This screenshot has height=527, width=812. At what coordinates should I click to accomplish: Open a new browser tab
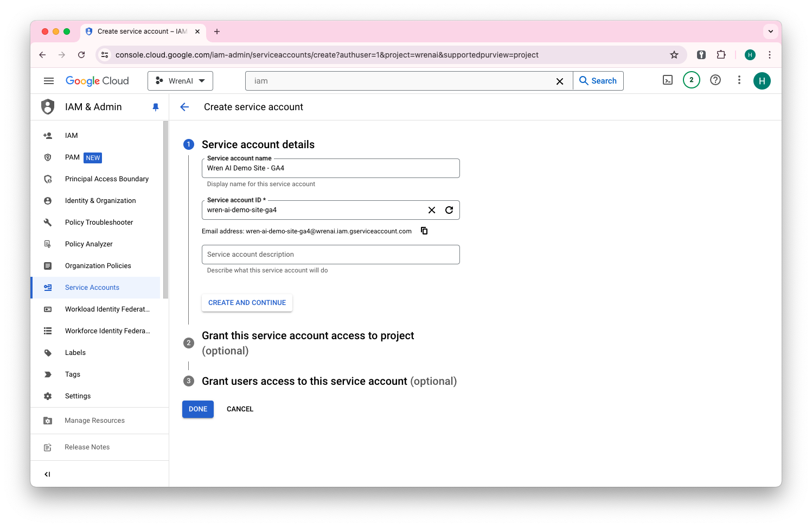(x=217, y=31)
